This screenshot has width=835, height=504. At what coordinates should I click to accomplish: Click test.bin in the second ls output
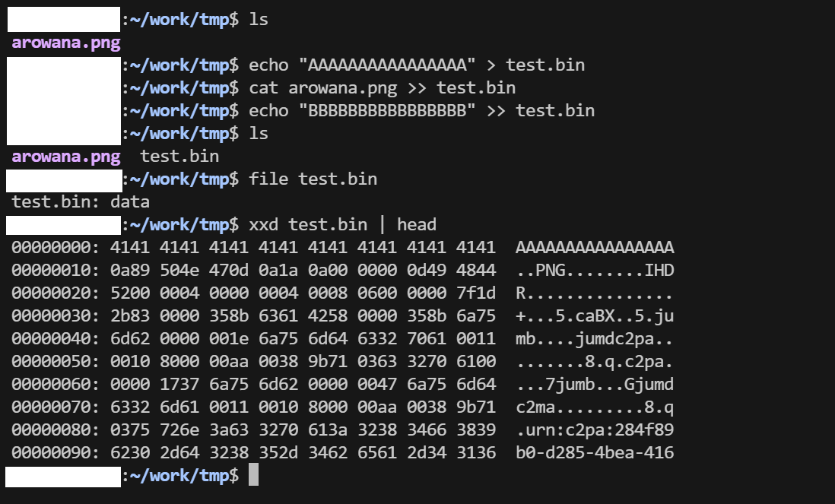click(x=180, y=157)
